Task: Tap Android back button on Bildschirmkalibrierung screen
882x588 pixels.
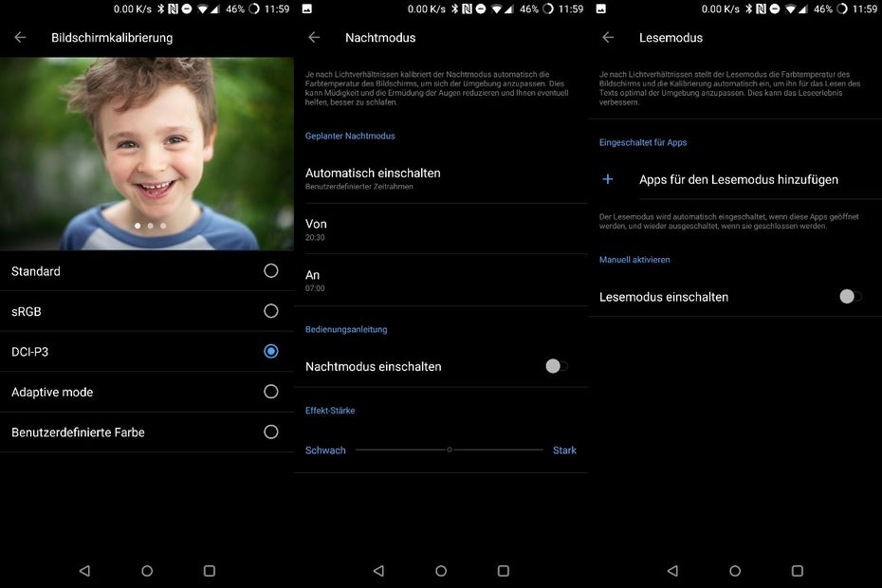Action: (84, 571)
